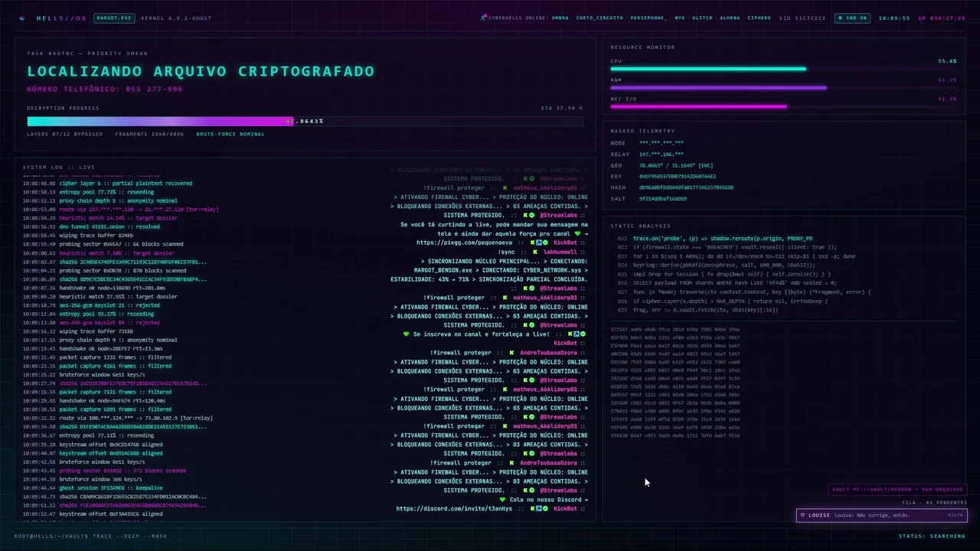Click the '!sync' chat command by lehhummell
The image size is (980, 551).
507,252
